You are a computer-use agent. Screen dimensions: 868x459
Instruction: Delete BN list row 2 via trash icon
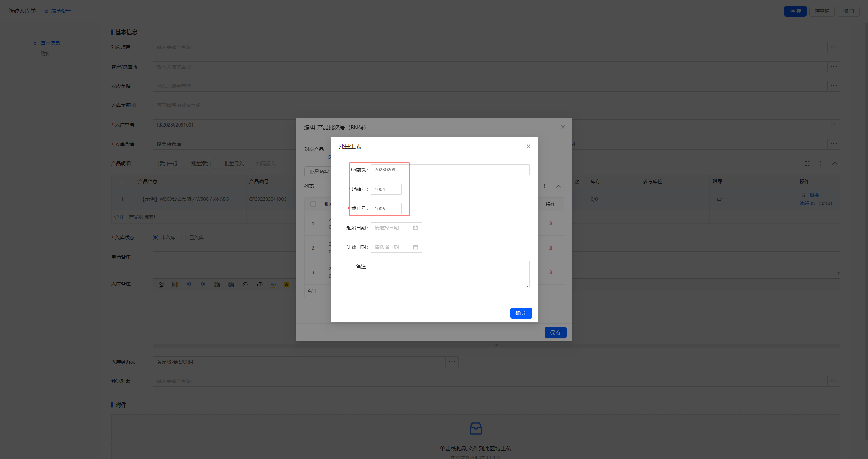point(550,248)
